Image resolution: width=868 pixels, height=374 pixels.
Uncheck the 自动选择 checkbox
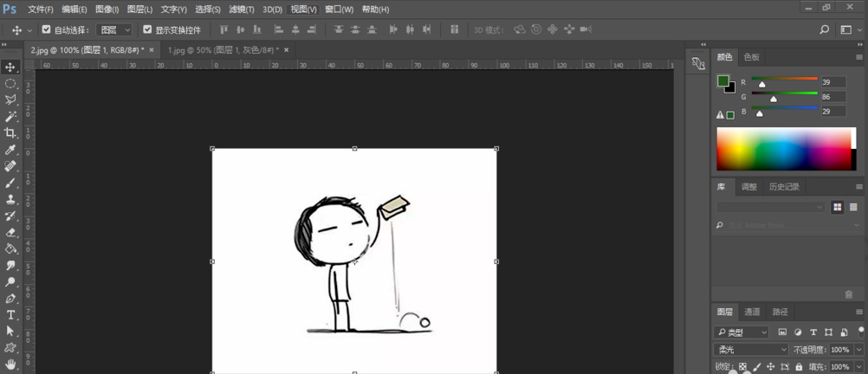pos(47,29)
